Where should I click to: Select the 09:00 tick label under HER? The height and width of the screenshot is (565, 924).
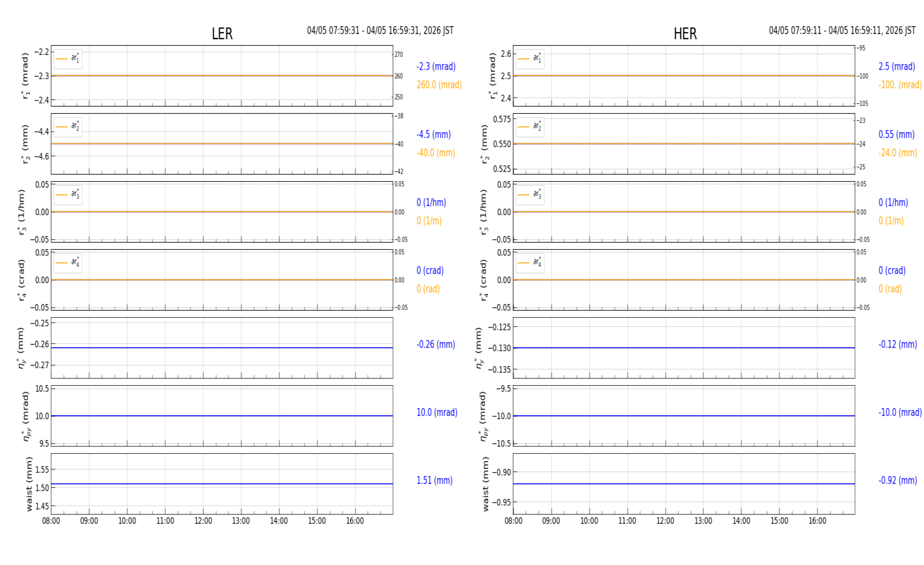coord(551,521)
